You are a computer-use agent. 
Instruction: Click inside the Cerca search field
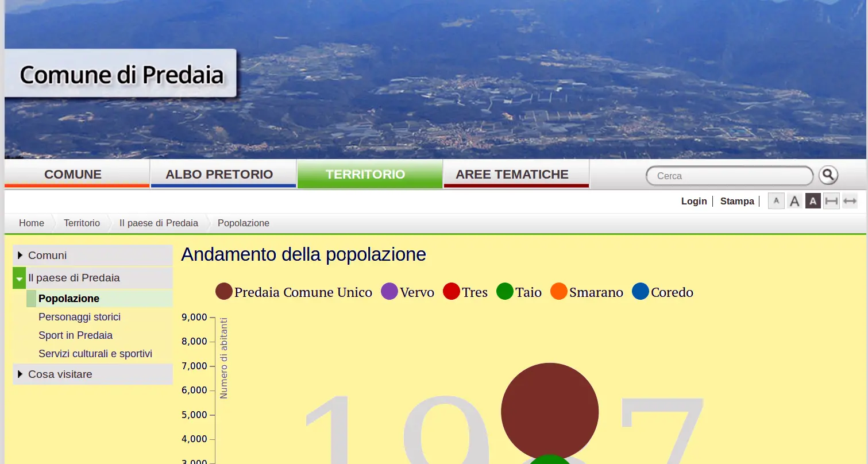coord(730,176)
